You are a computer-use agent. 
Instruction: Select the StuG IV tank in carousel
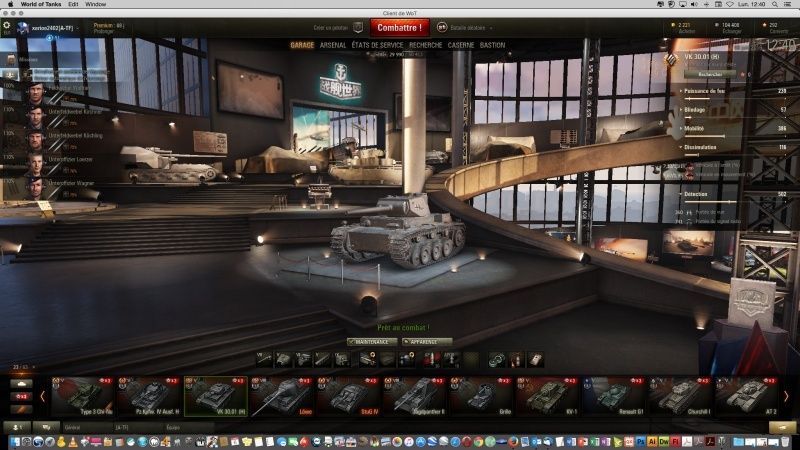point(348,396)
